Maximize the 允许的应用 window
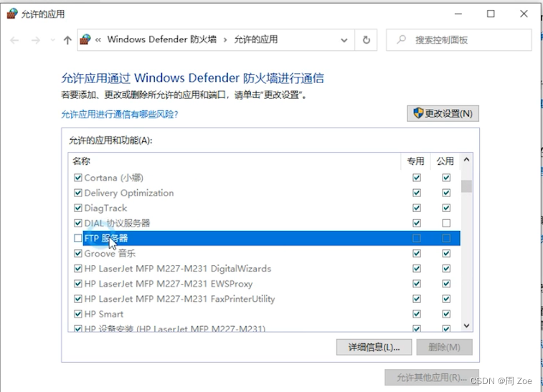The height and width of the screenshot is (392, 543). click(491, 14)
